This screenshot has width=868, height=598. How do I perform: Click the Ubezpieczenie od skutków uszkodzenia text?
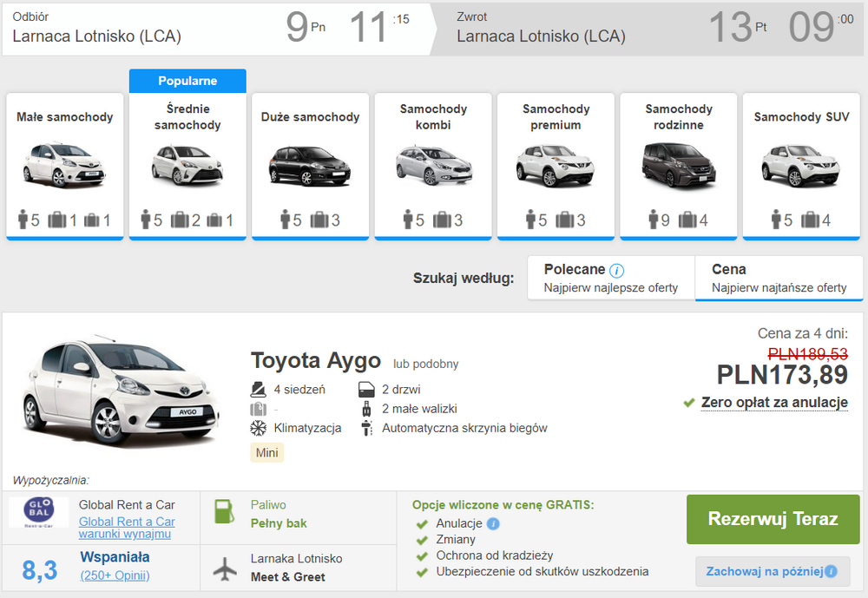click(x=542, y=571)
